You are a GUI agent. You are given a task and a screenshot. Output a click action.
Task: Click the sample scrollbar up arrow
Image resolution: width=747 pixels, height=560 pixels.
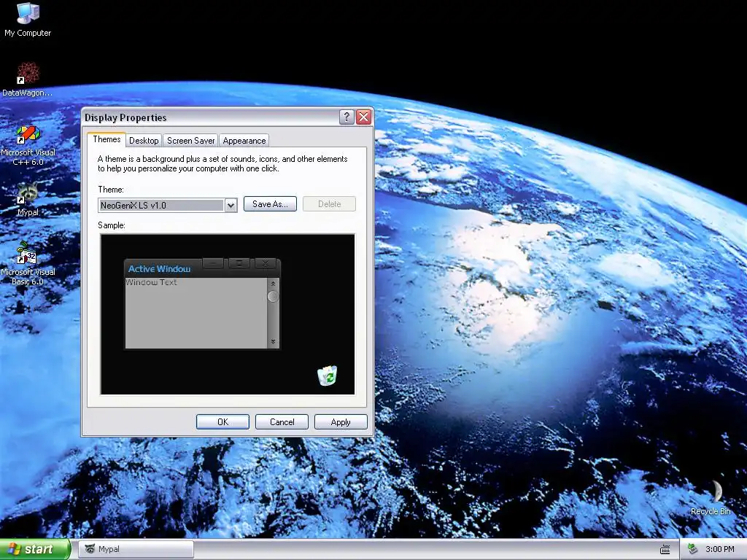tap(273, 284)
